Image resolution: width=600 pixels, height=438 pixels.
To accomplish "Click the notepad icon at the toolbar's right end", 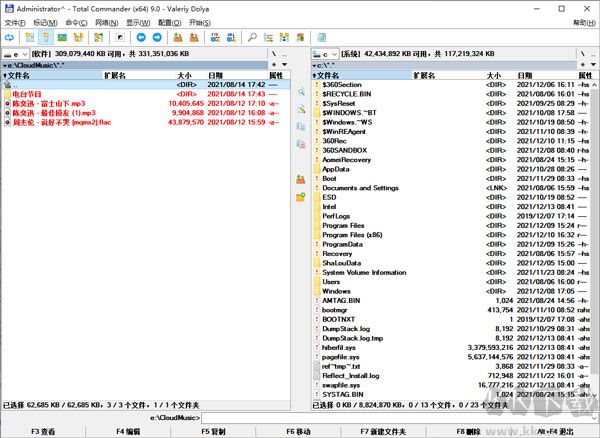I will (321, 37).
